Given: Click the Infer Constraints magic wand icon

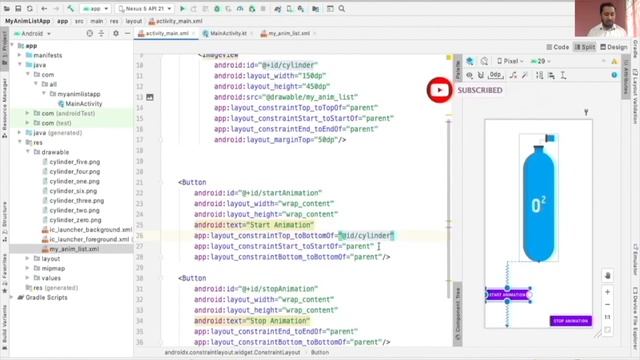Looking at the screenshot, I should pyautogui.click(x=525, y=76).
